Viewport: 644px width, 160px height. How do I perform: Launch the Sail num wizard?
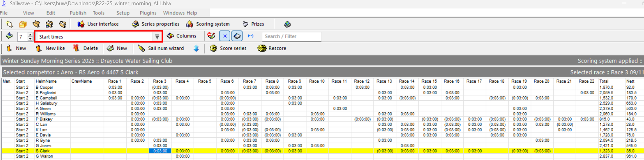click(x=161, y=48)
